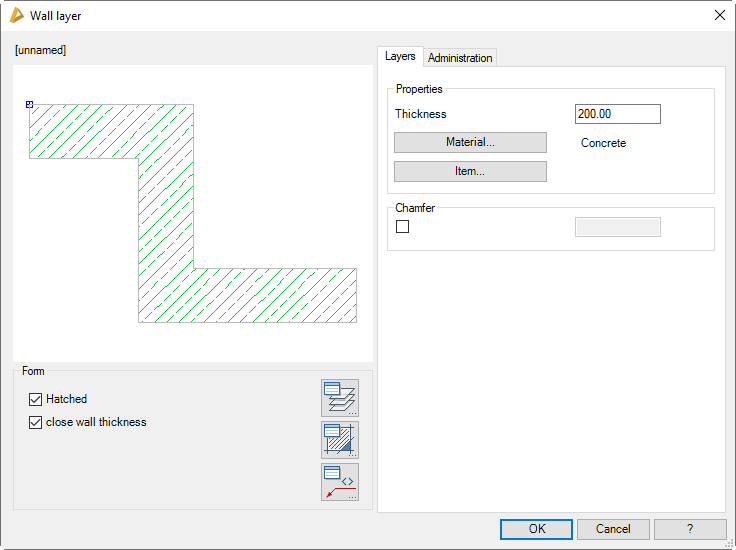736x550 pixels.
Task: Toggle the Hatched checkbox
Action: click(36, 399)
